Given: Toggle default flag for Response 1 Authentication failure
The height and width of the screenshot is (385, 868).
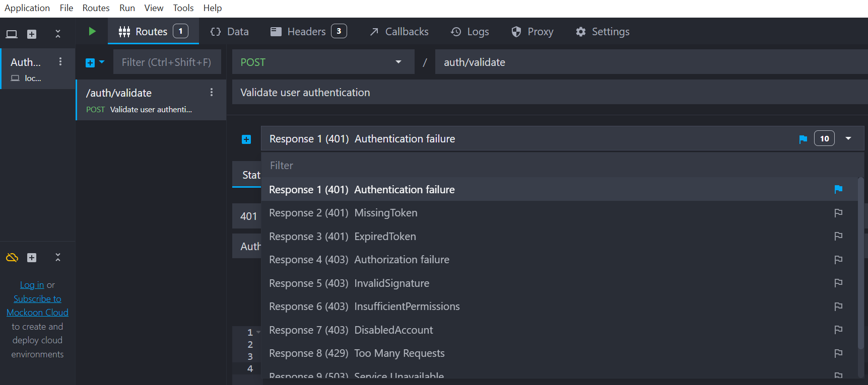Looking at the screenshot, I should 838,189.
